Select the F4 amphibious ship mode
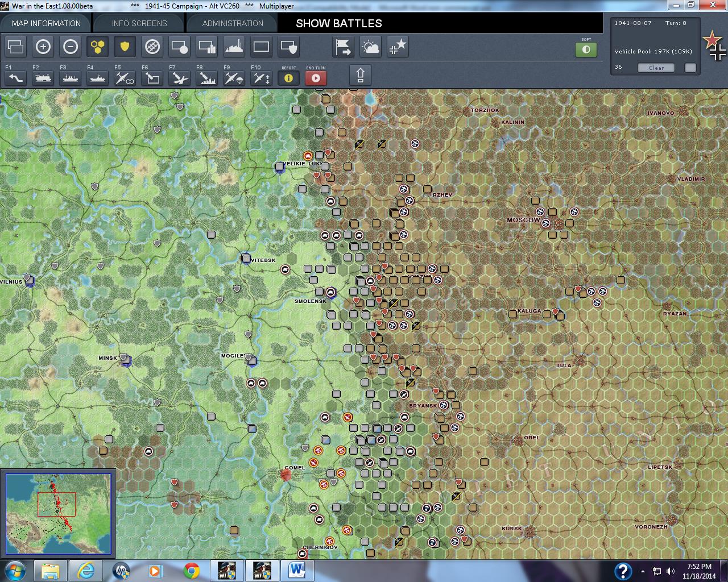This screenshot has height=582, width=728. tap(98, 77)
